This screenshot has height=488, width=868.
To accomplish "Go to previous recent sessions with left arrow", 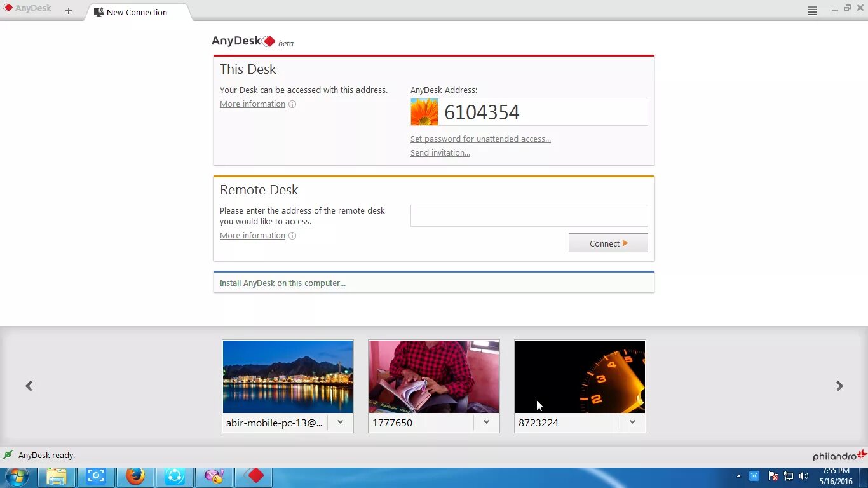I will (29, 386).
